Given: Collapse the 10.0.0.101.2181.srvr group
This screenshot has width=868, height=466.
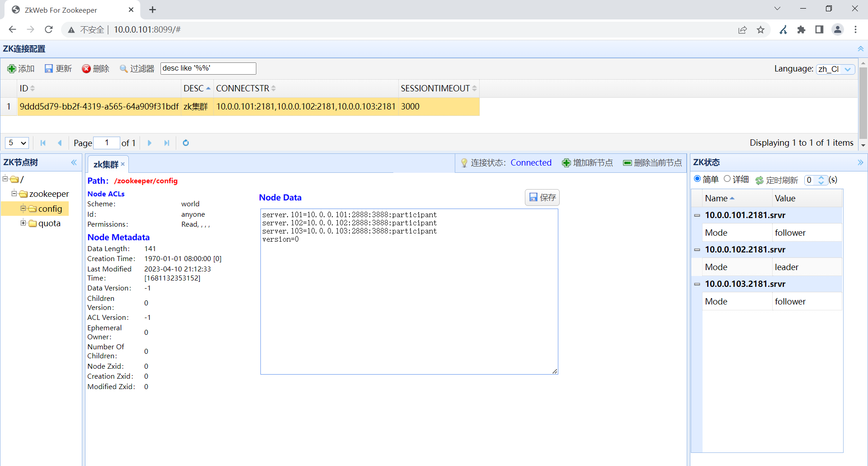Looking at the screenshot, I should (x=697, y=215).
